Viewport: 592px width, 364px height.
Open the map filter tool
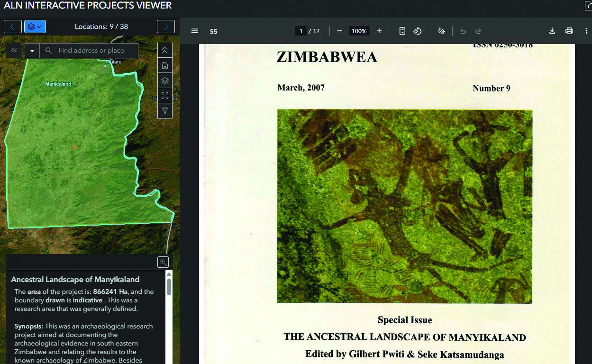[164, 111]
